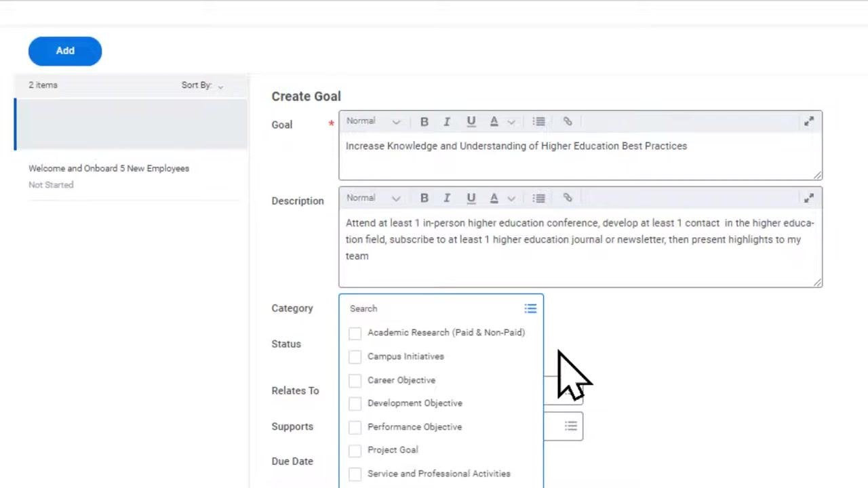The image size is (868, 488).
Task: Click the Category search list icon
Action: tap(530, 308)
